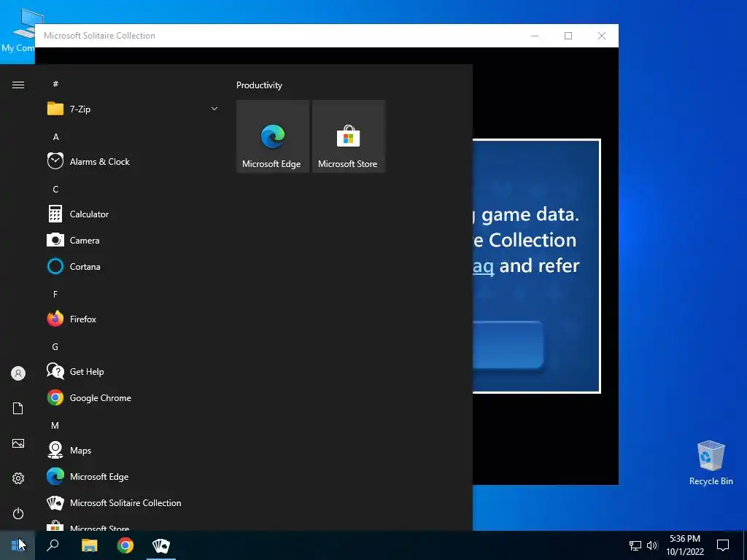Jump to letter # section header
Screen dimensions: 747x560
(55, 84)
